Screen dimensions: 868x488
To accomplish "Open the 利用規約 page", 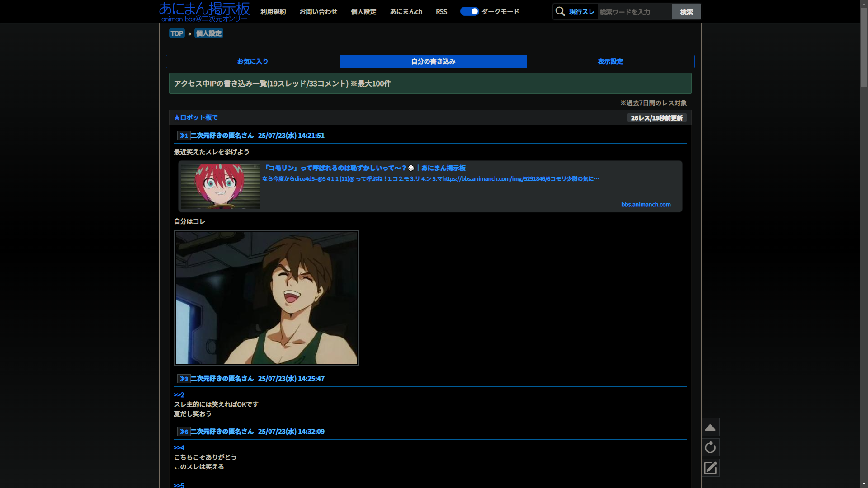I will [273, 12].
